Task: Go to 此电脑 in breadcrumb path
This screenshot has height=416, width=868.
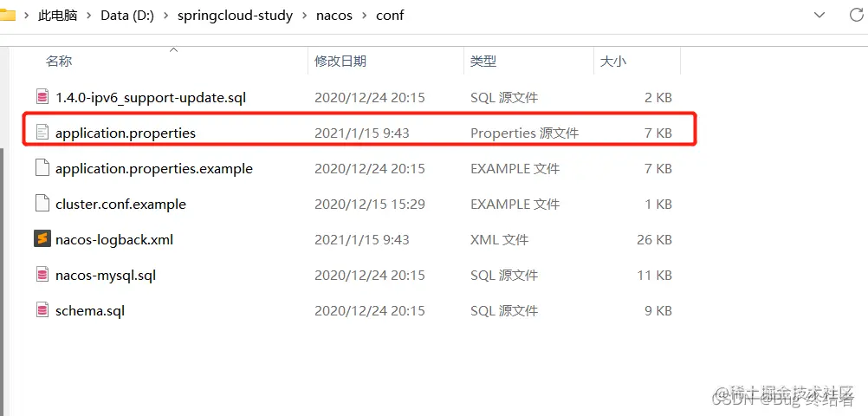Action: [57, 15]
